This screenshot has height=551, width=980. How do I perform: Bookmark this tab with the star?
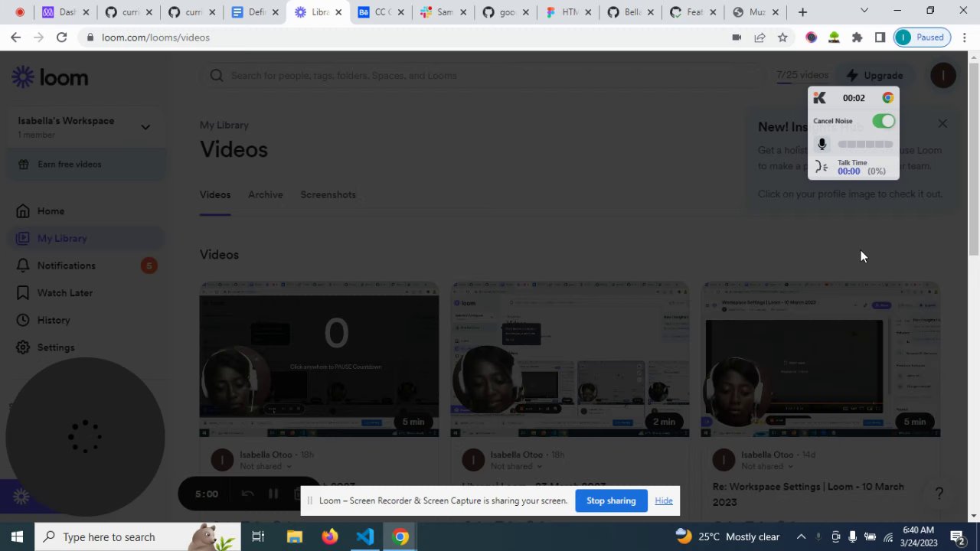point(782,37)
